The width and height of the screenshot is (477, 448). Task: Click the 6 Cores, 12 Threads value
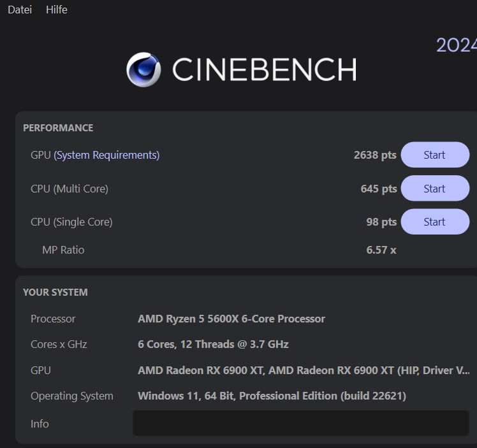point(213,344)
